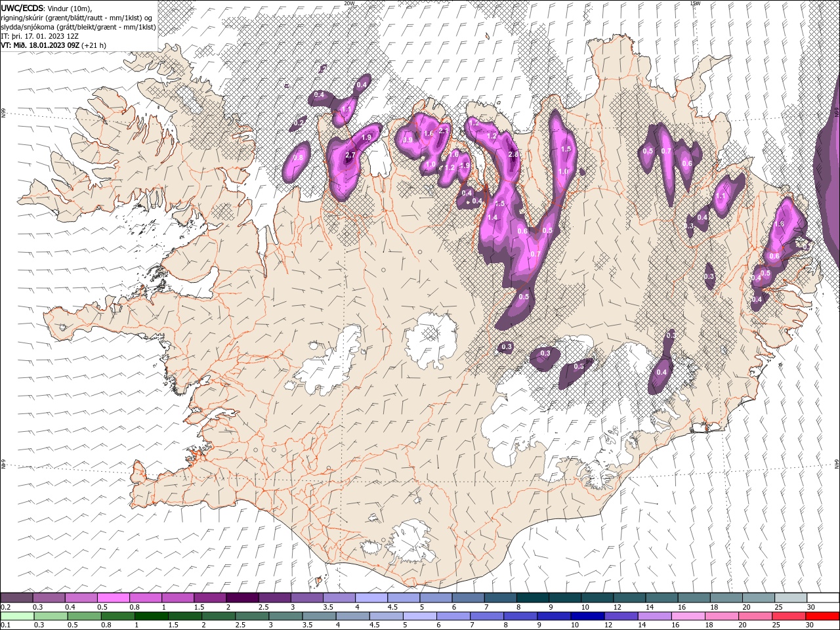
Task: Click the '1.4' precipitation value on the map
Action: click(x=493, y=217)
